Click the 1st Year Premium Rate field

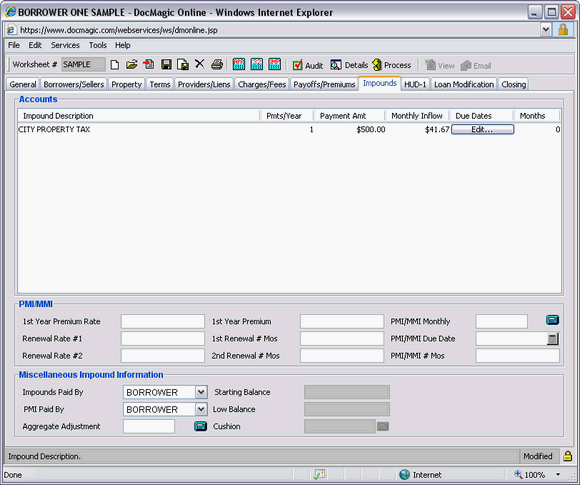click(x=163, y=321)
